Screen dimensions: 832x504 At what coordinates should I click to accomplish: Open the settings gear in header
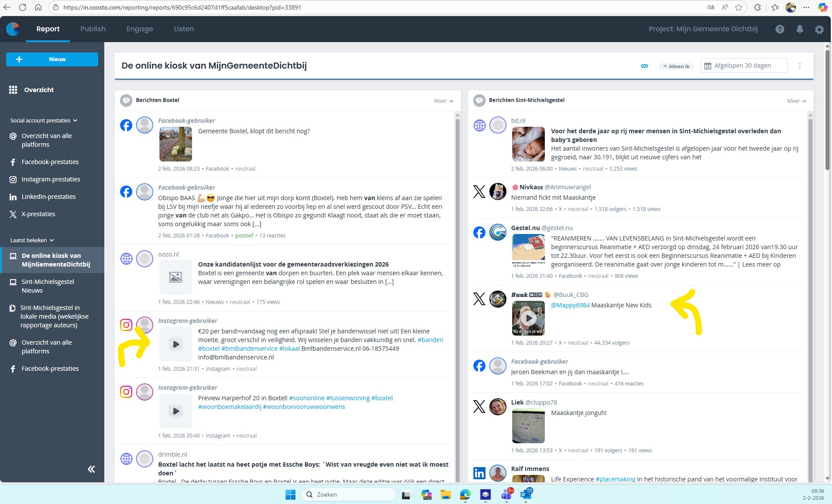point(819,30)
